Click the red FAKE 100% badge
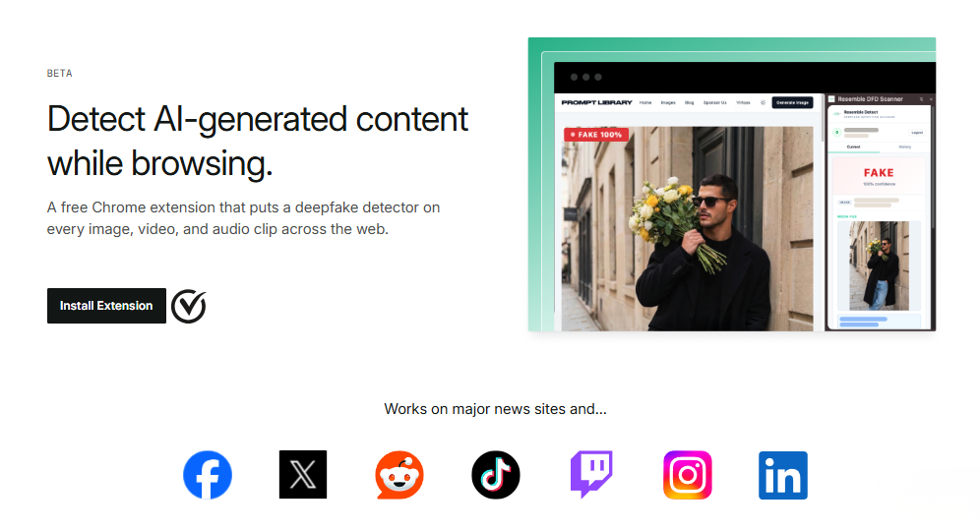This screenshot has width=980, height=531. pos(596,135)
